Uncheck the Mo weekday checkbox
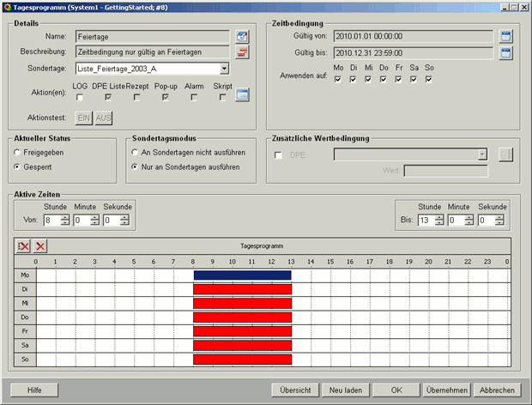Screen dimensions: 532x405 [339, 80]
